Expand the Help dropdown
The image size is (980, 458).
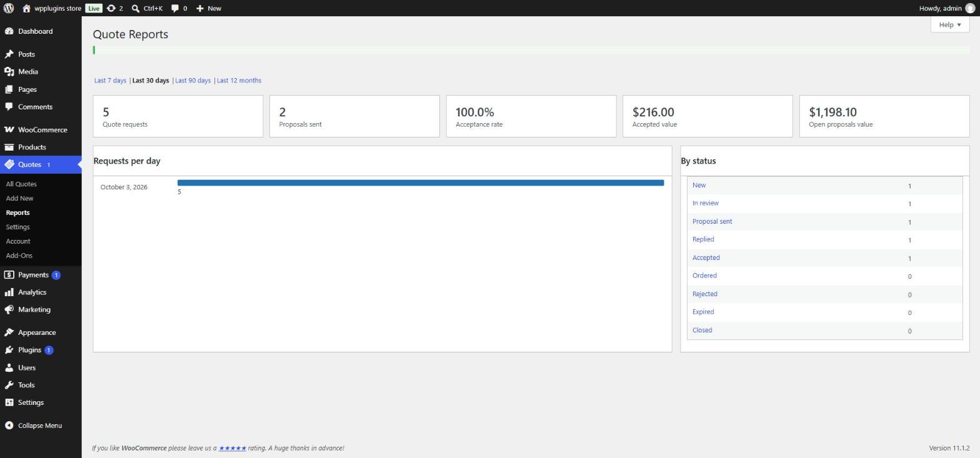click(x=949, y=24)
